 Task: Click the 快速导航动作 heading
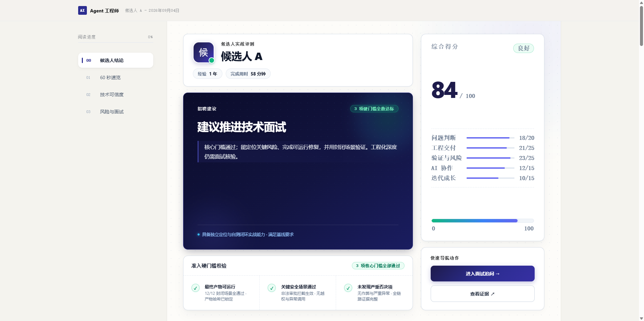pyautogui.click(x=445, y=258)
